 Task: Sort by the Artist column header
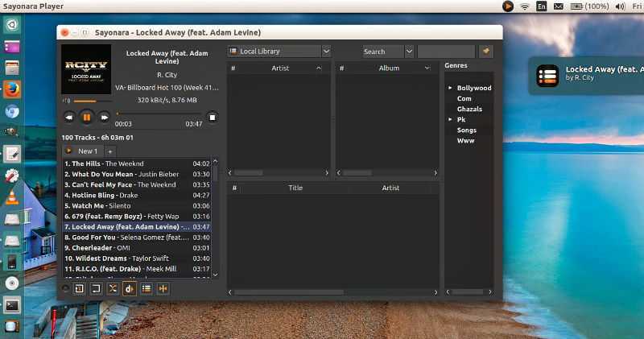click(x=280, y=68)
